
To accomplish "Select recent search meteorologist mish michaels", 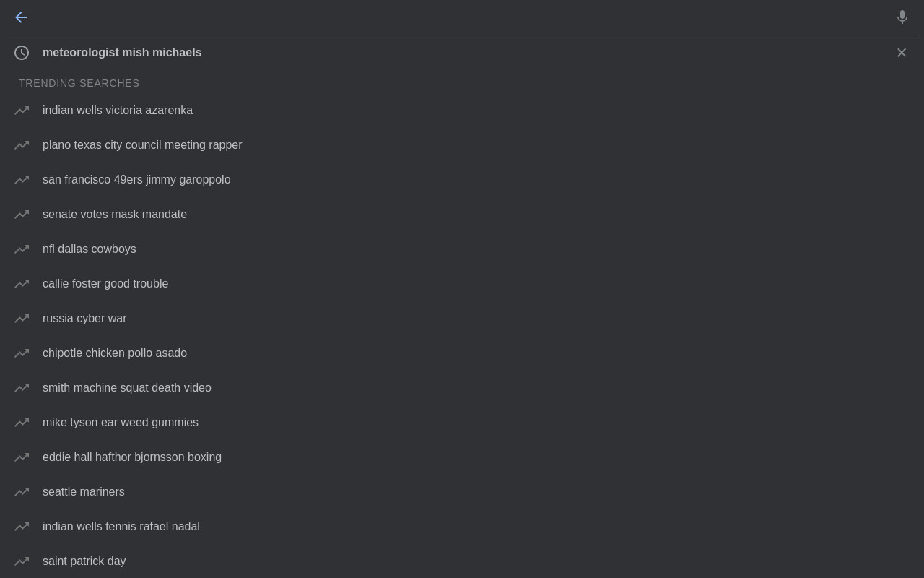I will click(462, 53).
